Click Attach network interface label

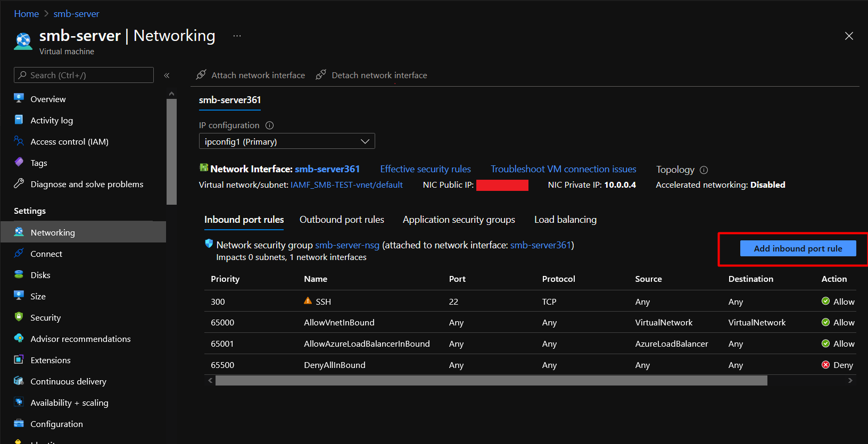click(x=258, y=76)
